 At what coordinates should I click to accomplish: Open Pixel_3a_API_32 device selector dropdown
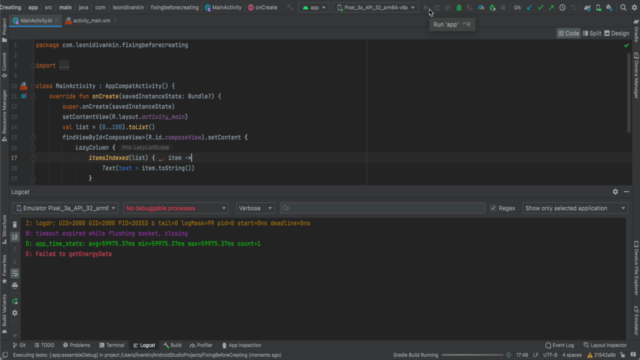[376, 8]
